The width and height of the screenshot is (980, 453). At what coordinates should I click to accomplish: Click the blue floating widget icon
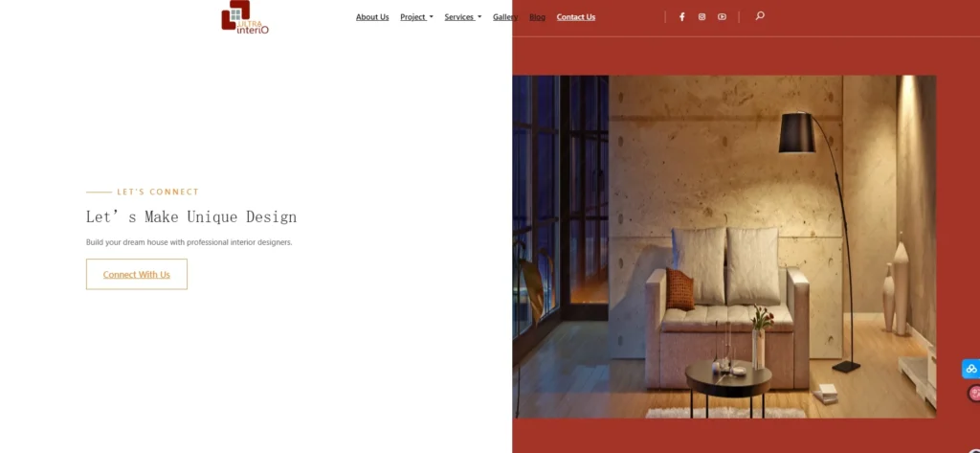971,369
